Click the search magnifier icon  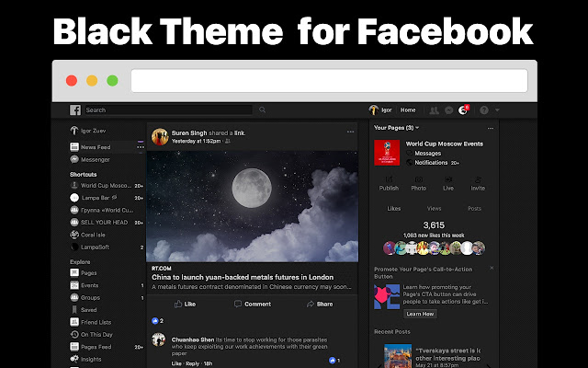click(262, 110)
